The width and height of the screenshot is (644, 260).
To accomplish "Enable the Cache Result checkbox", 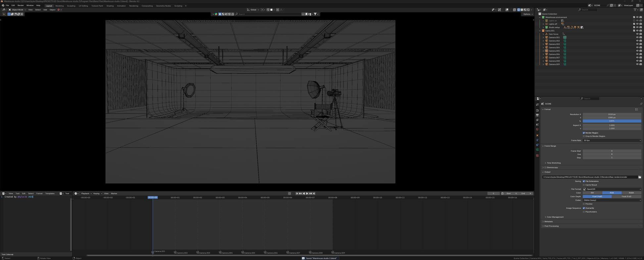I will [x=584, y=185].
